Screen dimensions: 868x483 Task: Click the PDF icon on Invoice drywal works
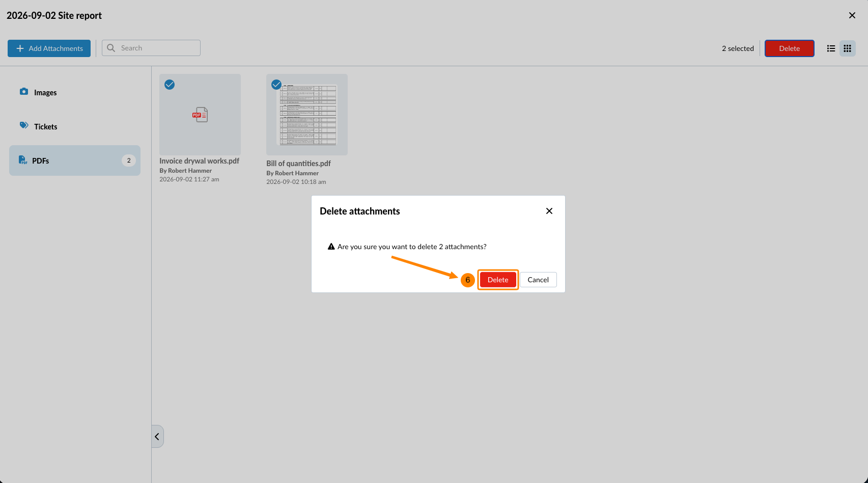[x=200, y=115]
